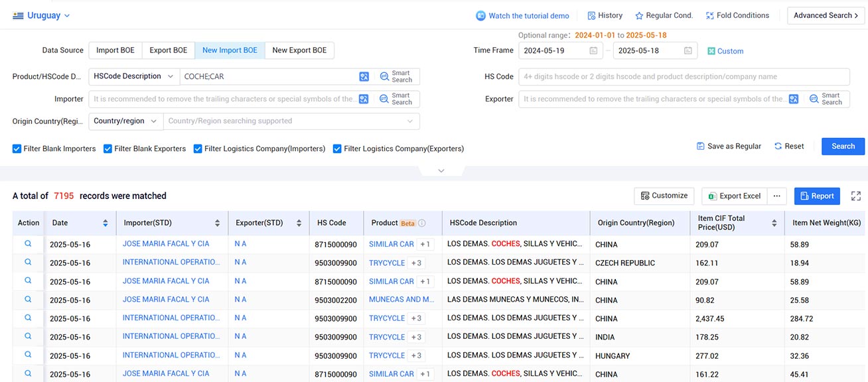Viewport: 868px width, 382px height.
Task: Collapse the search panel chevron
Action: coord(441,171)
